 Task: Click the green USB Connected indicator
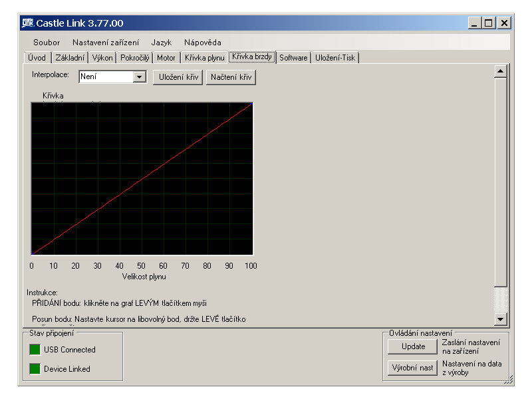pyautogui.click(x=35, y=350)
